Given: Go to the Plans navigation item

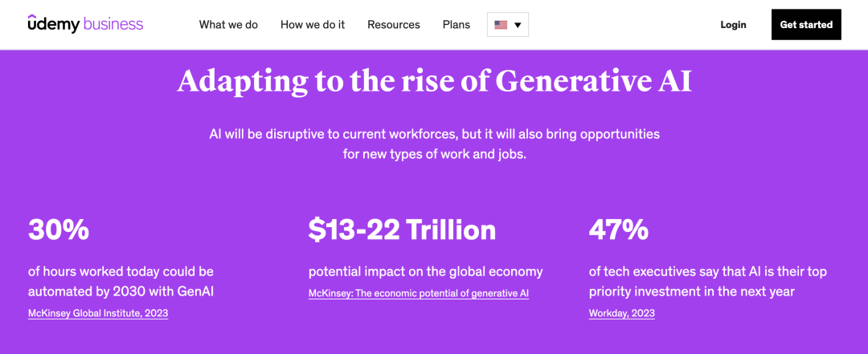Looking at the screenshot, I should 457,25.
